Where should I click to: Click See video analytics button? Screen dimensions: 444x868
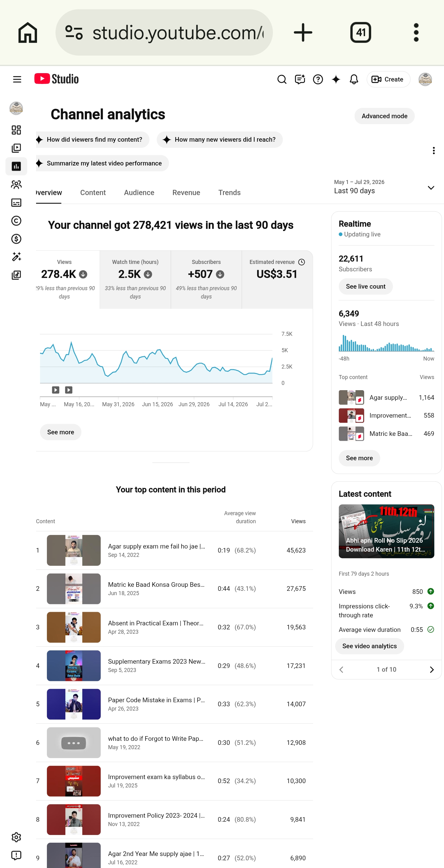tap(369, 646)
